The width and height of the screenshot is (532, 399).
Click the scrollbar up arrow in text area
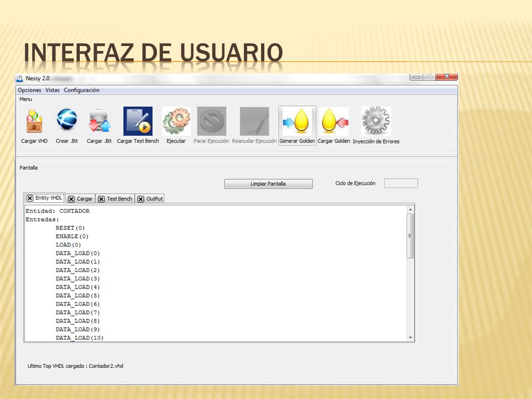(411, 210)
